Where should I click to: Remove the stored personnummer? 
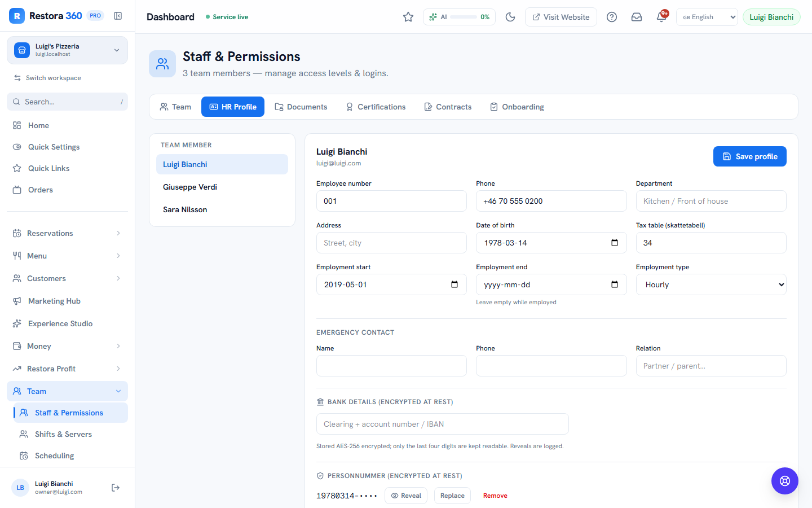pyautogui.click(x=495, y=496)
